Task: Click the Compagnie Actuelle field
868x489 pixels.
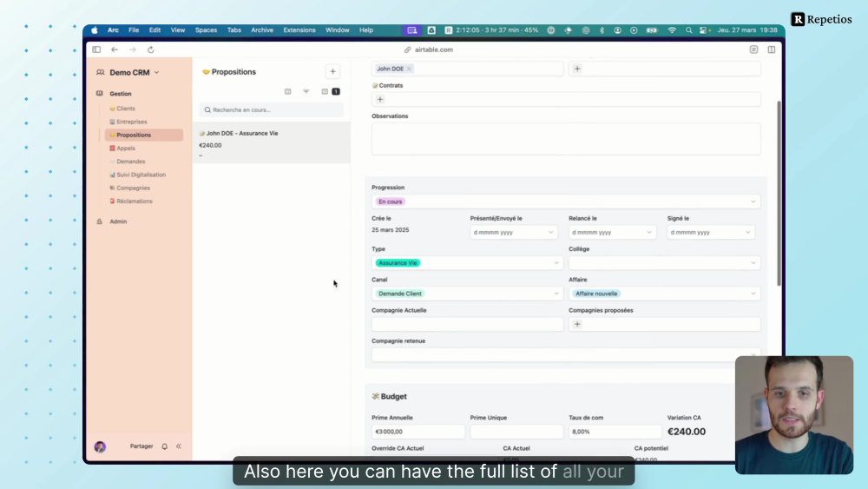Action: (x=467, y=324)
